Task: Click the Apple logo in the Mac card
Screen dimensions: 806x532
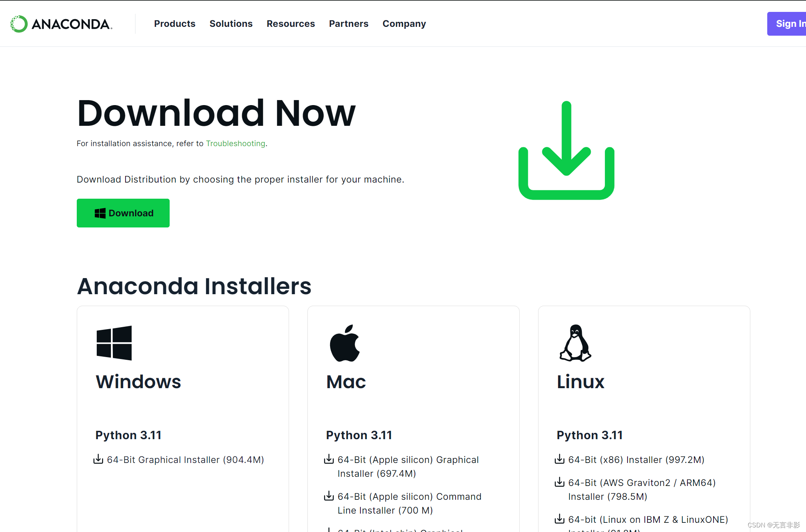Action: [345, 343]
